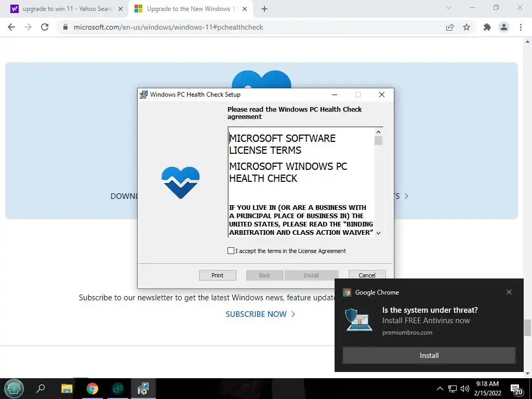This screenshot has width=532, height=399.
Task: Click the Chrome icon in the notification header
Action: [347, 292]
